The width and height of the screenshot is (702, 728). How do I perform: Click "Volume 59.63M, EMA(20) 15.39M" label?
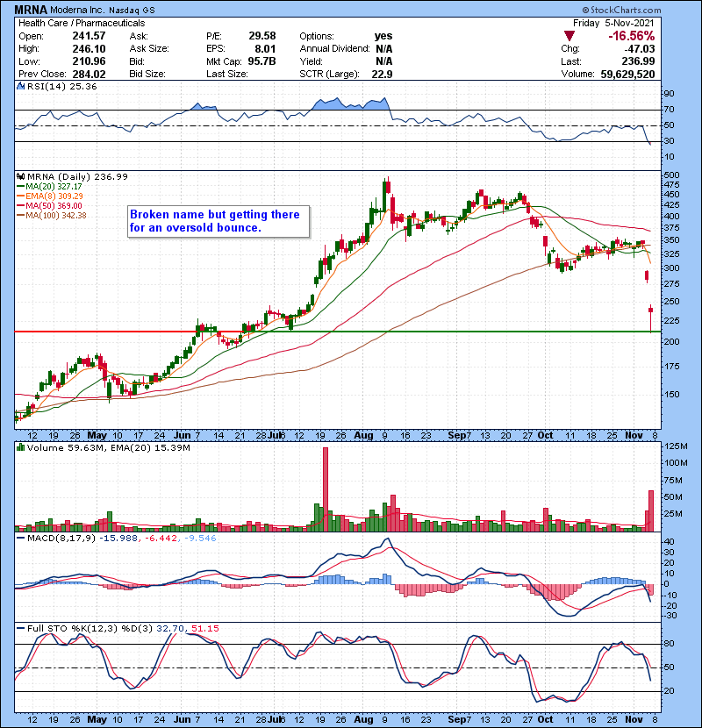tap(108, 448)
